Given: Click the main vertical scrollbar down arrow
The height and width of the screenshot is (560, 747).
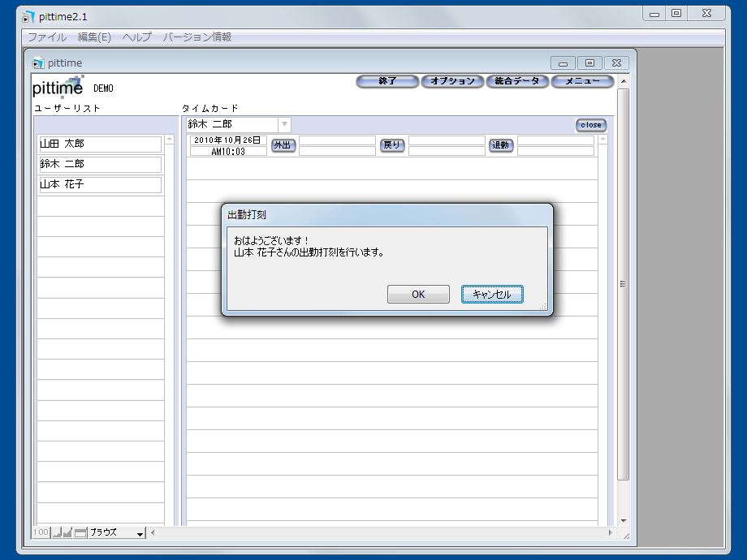Looking at the screenshot, I should click(624, 520).
